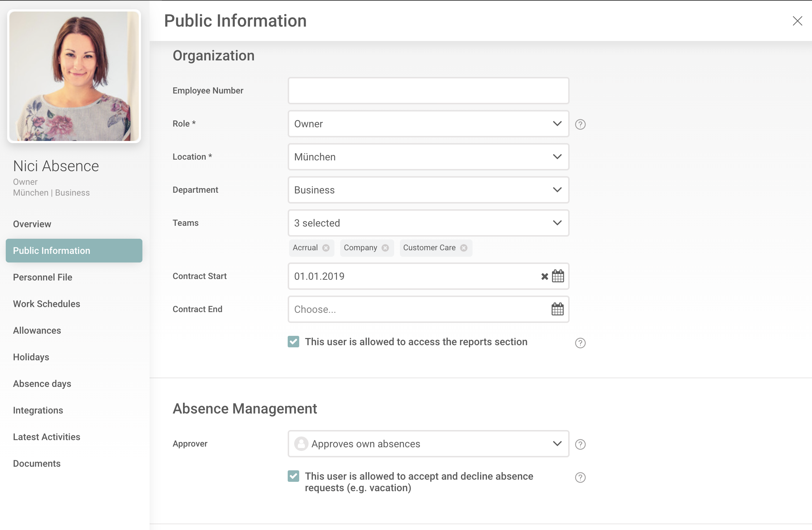The height and width of the screenshot is (530, 812).
Task: Open the Location dropdown showing München
Action: click(x=428, y=157)
